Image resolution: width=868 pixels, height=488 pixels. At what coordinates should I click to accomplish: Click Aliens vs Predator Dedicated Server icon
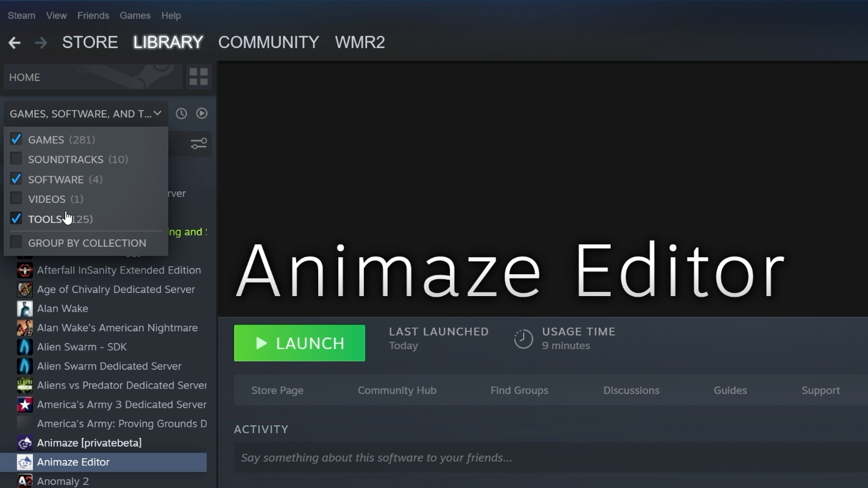[25, 385]
